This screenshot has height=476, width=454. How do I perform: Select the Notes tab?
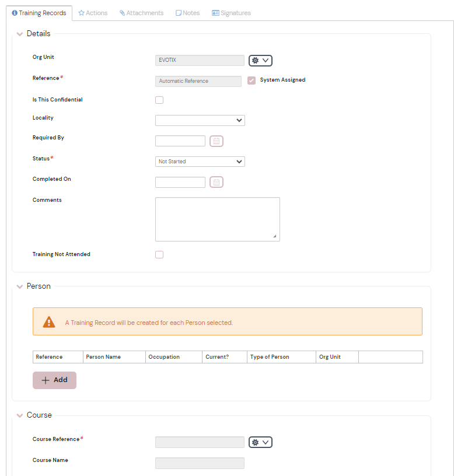pos(187,13)
